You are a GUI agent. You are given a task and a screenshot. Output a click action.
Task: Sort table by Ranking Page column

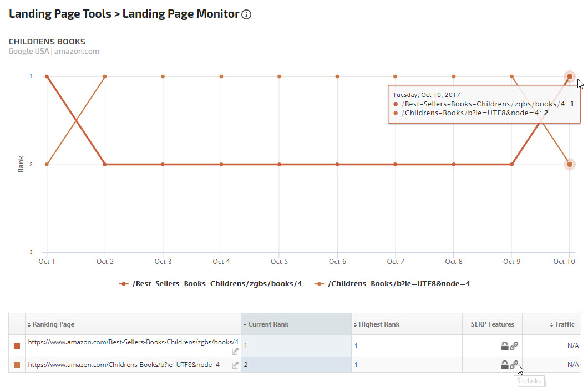click(x=51, y=324)
